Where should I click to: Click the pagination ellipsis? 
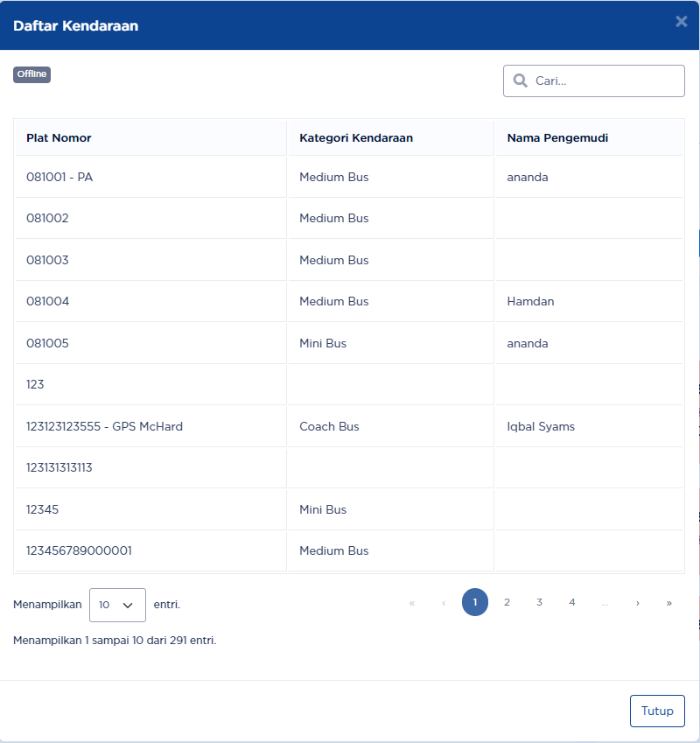(605, 603)
